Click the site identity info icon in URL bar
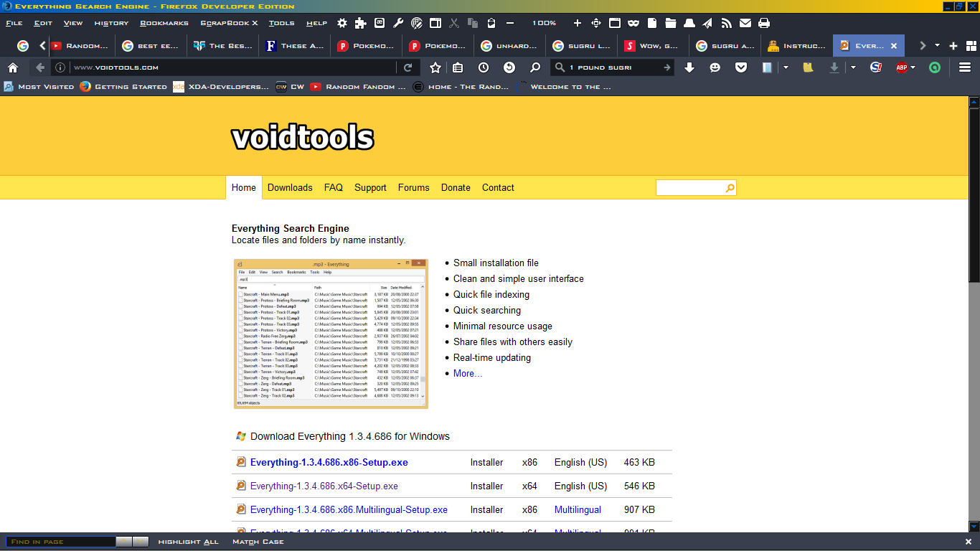 click(x=60, y=67)
